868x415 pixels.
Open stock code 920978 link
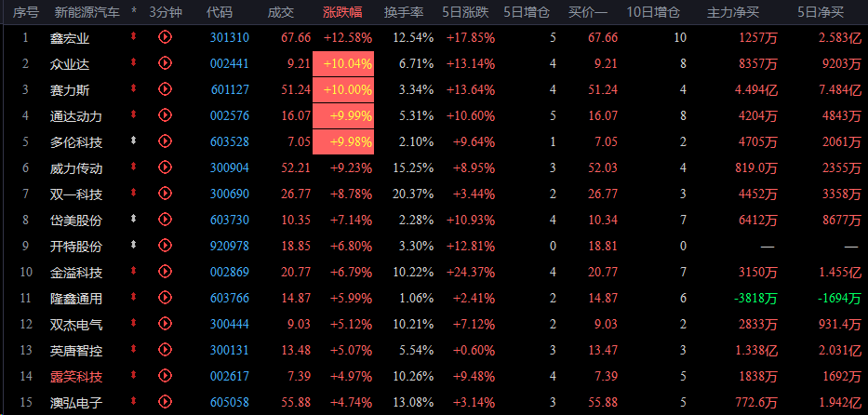click(x=230, y=246)
